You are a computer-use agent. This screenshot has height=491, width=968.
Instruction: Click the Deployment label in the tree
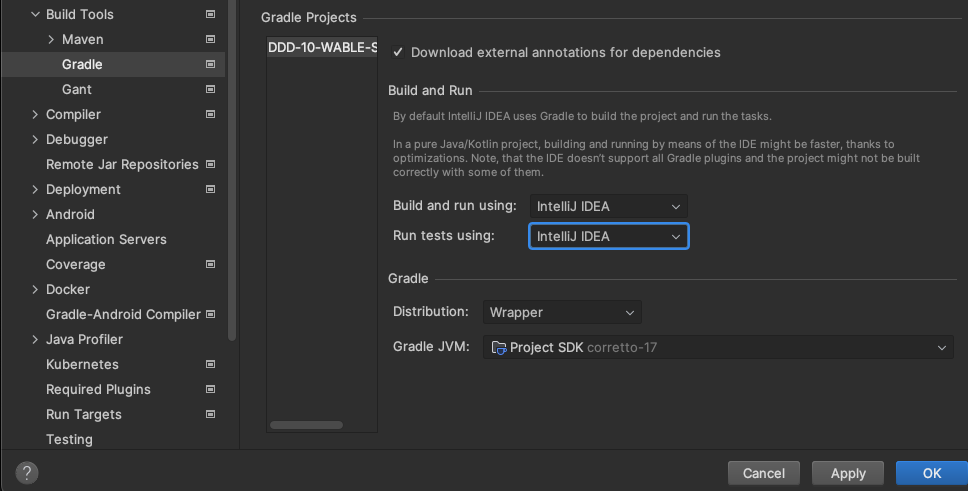tap(83, 189)
